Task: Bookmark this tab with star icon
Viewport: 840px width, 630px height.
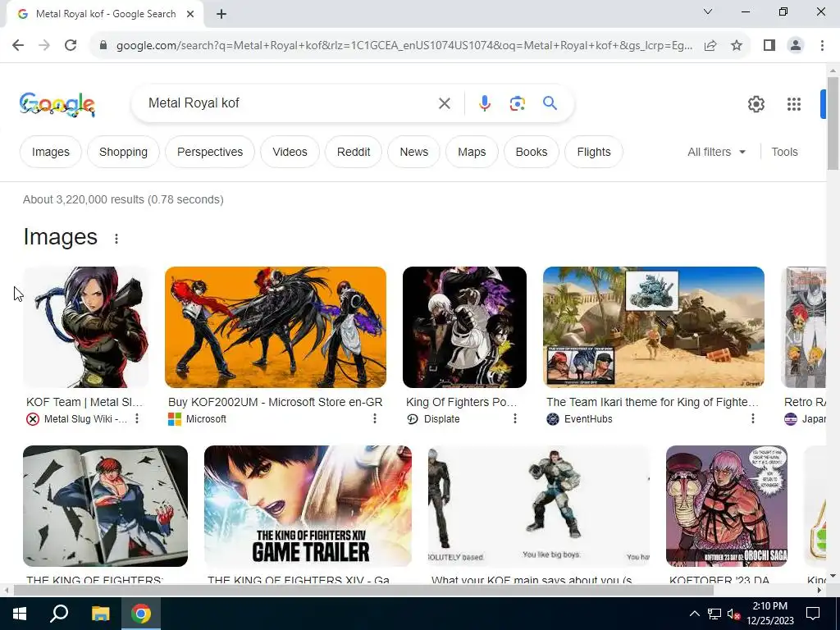Action: pyautogui.click(x=737, y=46)
